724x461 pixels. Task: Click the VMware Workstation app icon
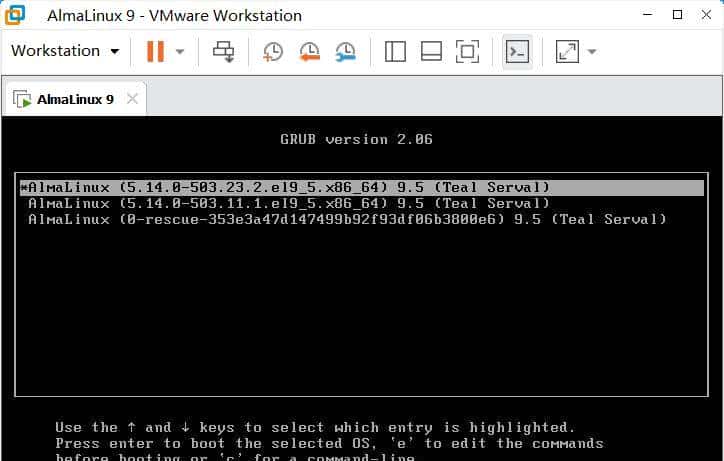click(14, 15)
